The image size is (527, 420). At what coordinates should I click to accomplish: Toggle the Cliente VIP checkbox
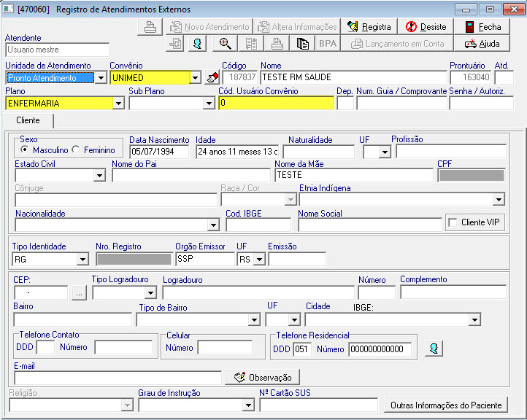coord(453,222)
